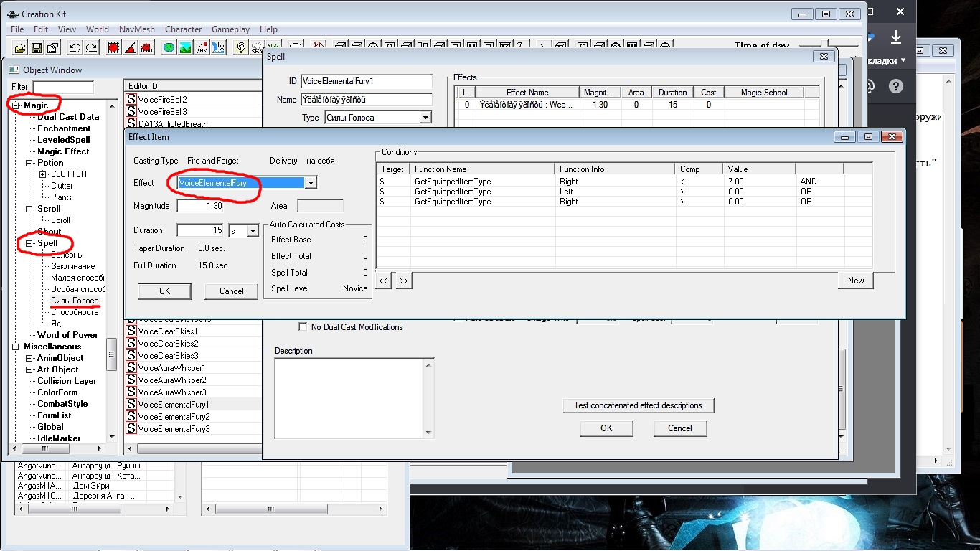This screenshot has height=551, width=980.
Task: Toggle the Snap to Grid icon
Action: pos(113,48)
